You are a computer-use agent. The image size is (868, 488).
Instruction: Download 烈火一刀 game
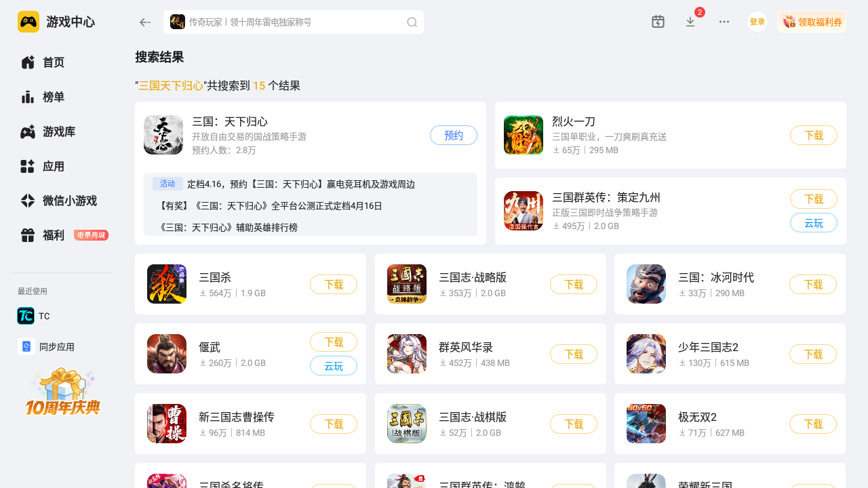[814, 136]
